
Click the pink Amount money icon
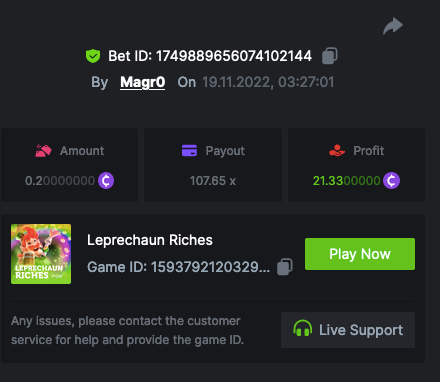(43, 151)
